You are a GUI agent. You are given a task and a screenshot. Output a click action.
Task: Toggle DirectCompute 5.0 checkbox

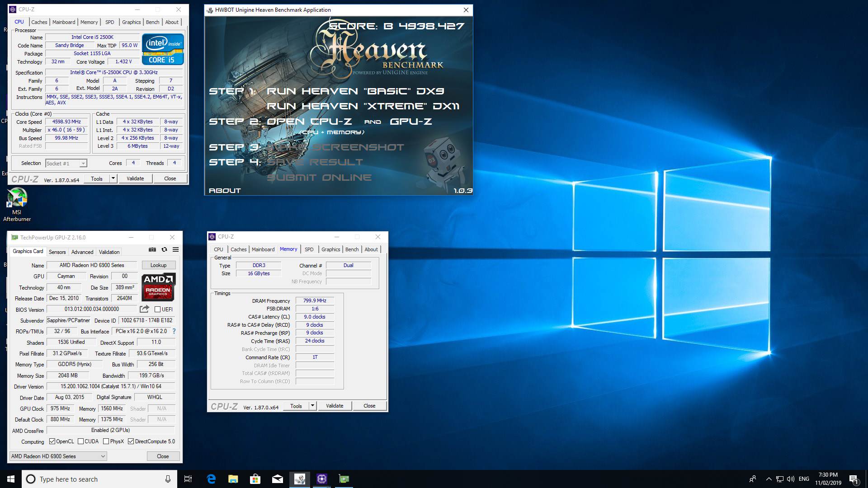131,441
